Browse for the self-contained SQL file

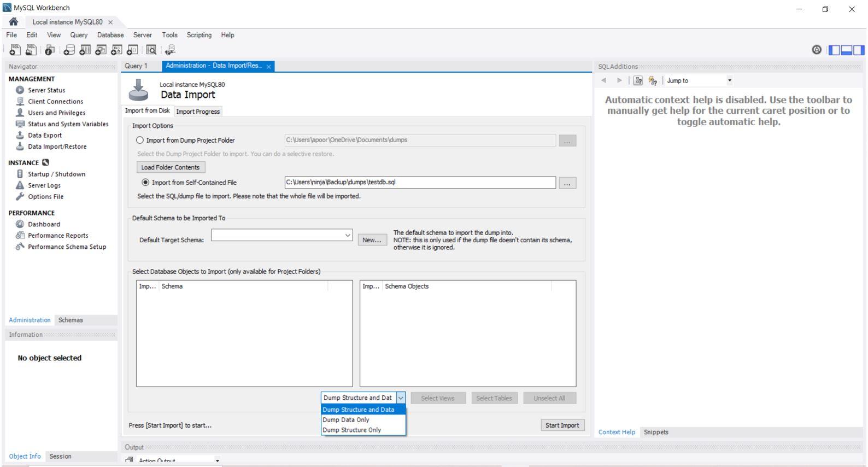click(x=567, y=183)
